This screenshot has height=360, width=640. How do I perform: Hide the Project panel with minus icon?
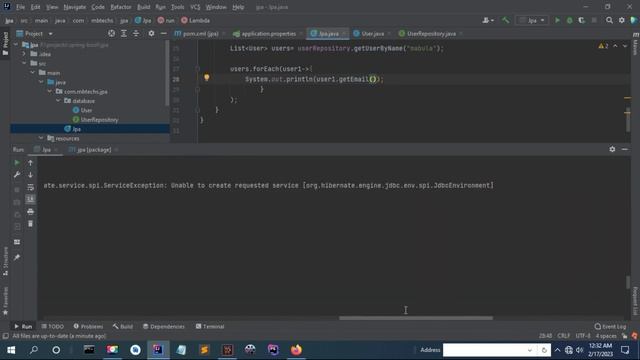(x=163, y=33)
